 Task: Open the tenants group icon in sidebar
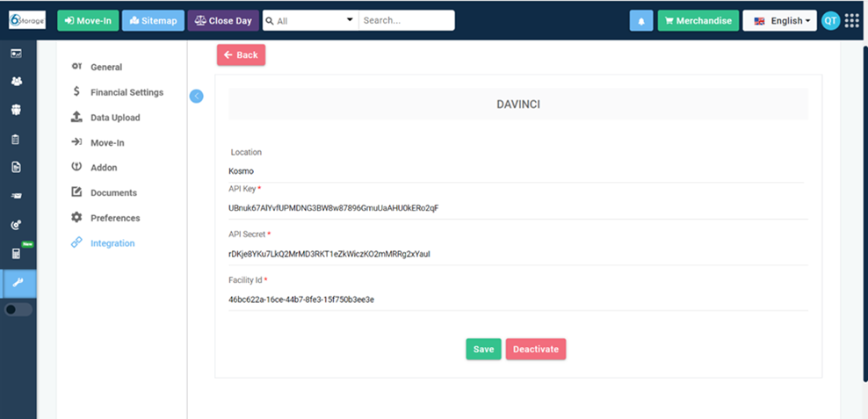coord(17,82)
